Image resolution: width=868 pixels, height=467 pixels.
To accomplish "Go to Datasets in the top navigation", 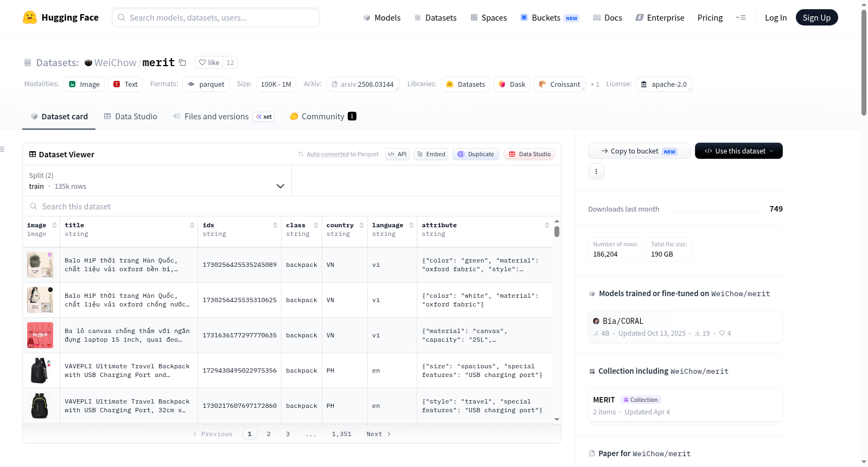I will coord(436,18).
